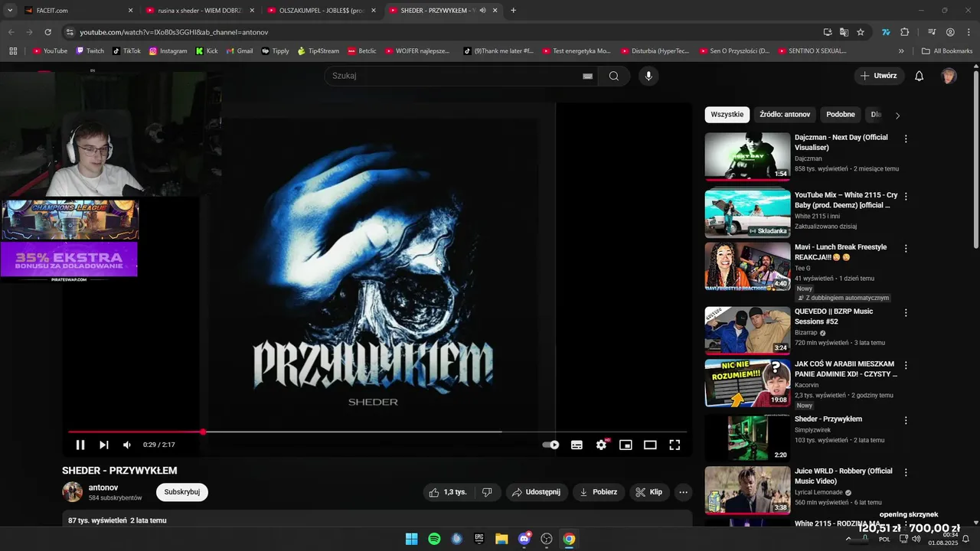The width and height of the screenshot is (980, 551).
Task: Translate this page icon in address bar
Action: (x=844, y=32)
